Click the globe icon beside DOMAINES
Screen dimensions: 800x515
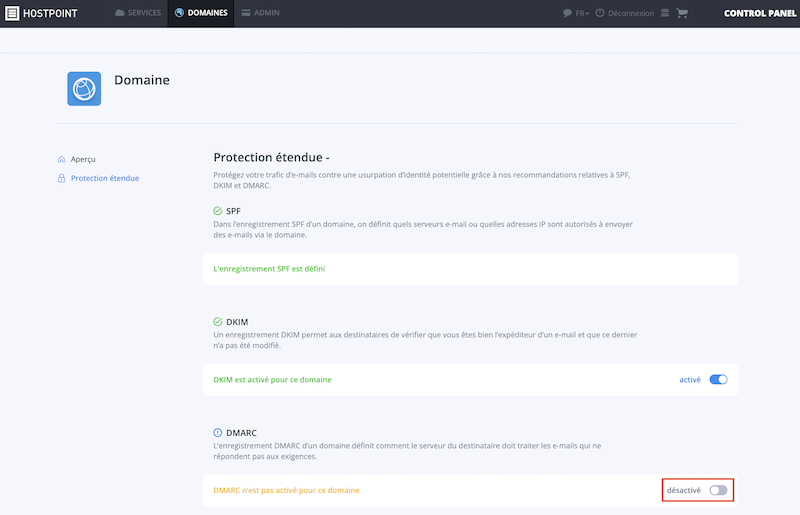(179, 13)
